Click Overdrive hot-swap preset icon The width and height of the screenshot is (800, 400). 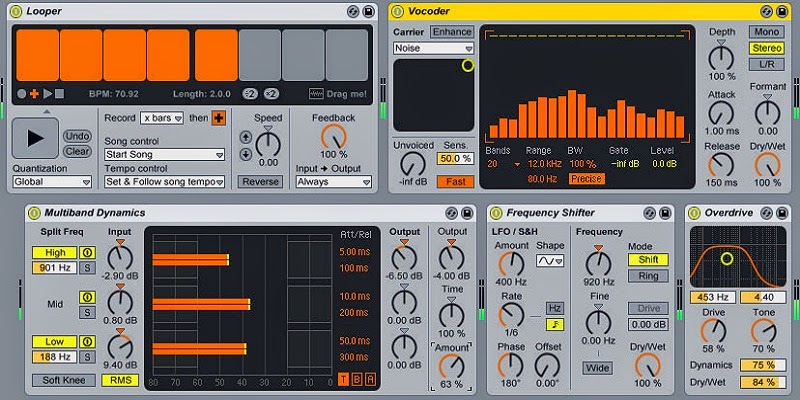(x=766, y=213)
